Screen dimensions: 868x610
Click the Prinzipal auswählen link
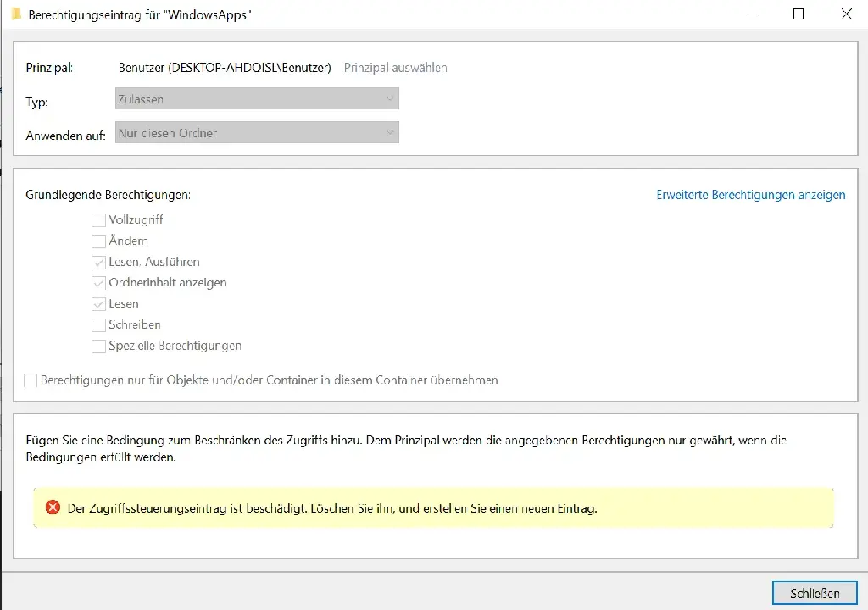395,68
